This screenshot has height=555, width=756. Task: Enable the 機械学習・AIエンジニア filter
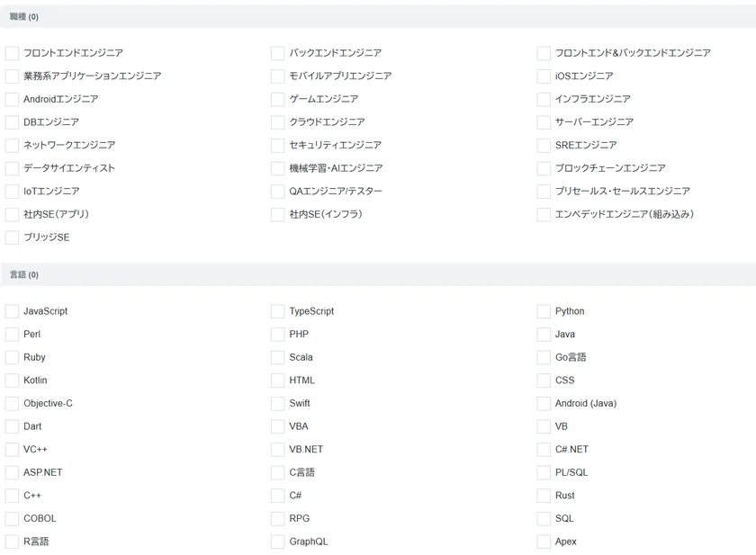[277, 168]
